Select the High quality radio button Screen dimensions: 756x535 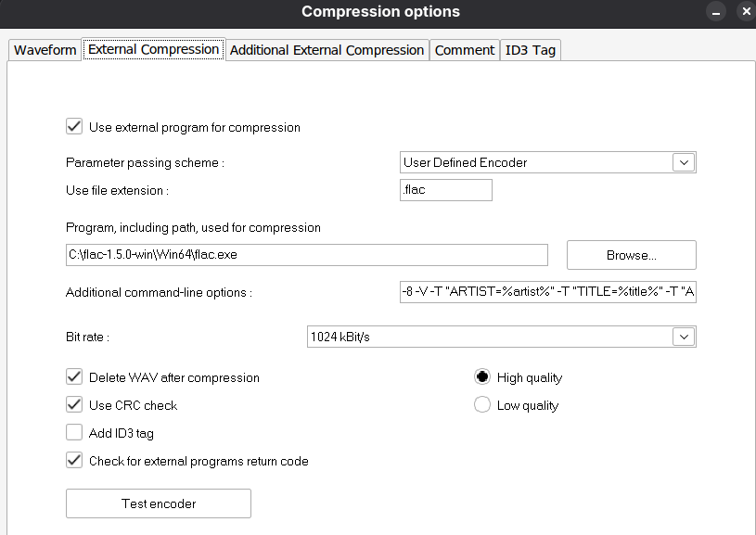(x=482, y=377)
